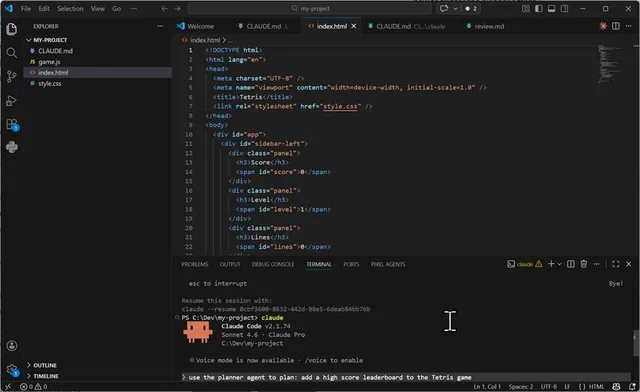Switch to the DEBUG CONSOLE panel tab
Image resolution: width=640 pixels, height=392 pixels.
point(273,264)
